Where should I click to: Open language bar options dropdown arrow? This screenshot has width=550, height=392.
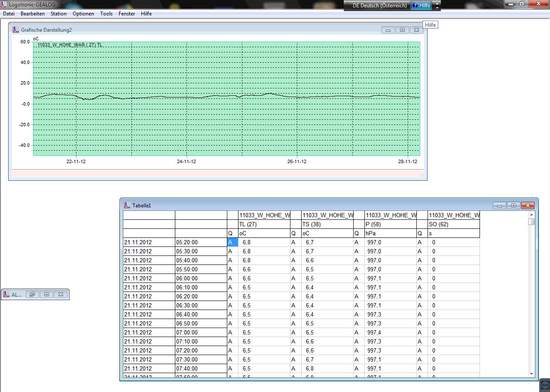(437, 7)
